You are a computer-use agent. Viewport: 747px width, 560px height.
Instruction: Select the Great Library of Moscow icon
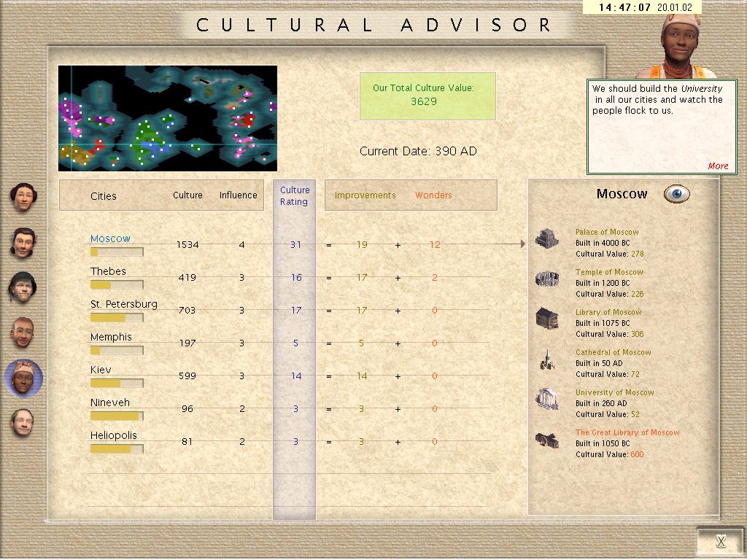pyautogui.click(x=546, y=440)
